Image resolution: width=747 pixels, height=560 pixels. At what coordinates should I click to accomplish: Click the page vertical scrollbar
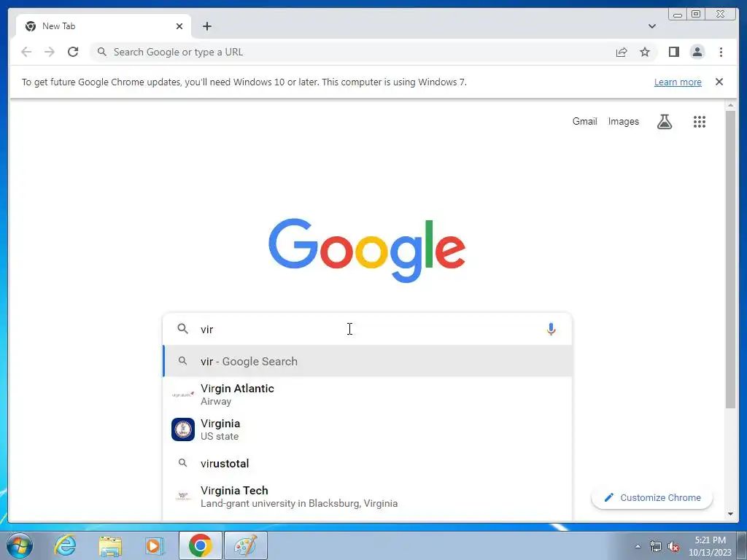coord(730,260)
